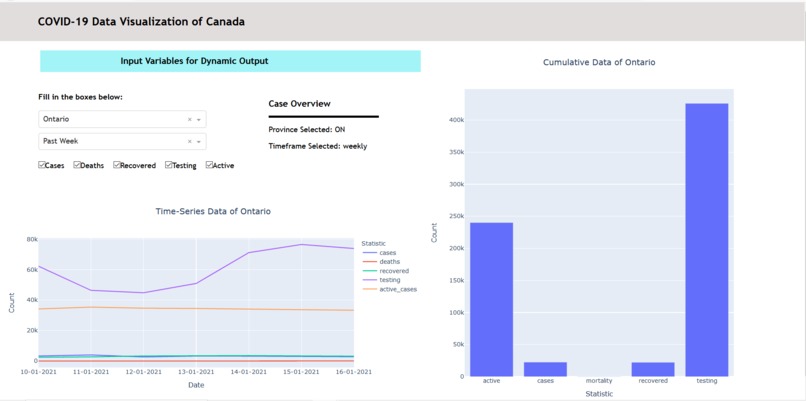The height and width of the screenshot is (401, 806).
Task: Select the recovered bar in cumulative chart
Action: click(x=653, y=369)
